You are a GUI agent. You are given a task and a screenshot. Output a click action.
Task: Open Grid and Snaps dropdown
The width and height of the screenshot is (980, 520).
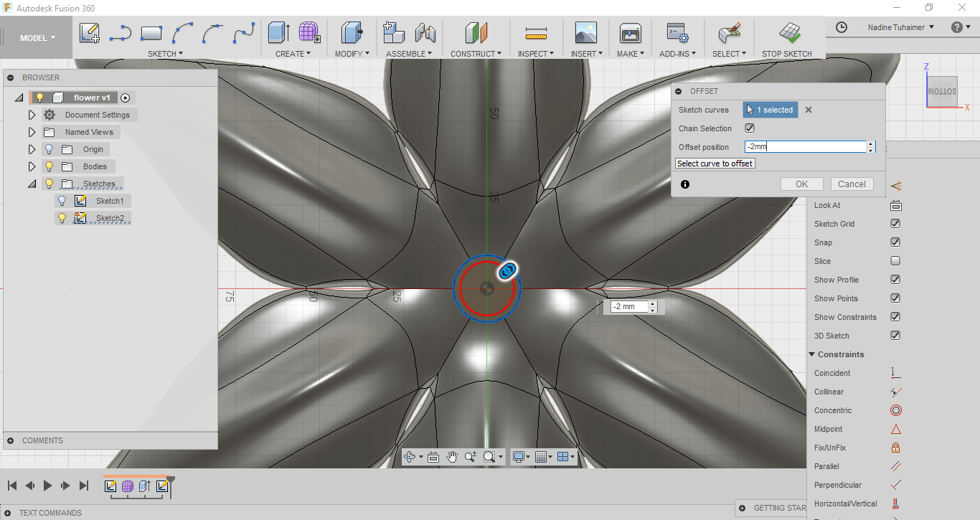click(544, 456)
